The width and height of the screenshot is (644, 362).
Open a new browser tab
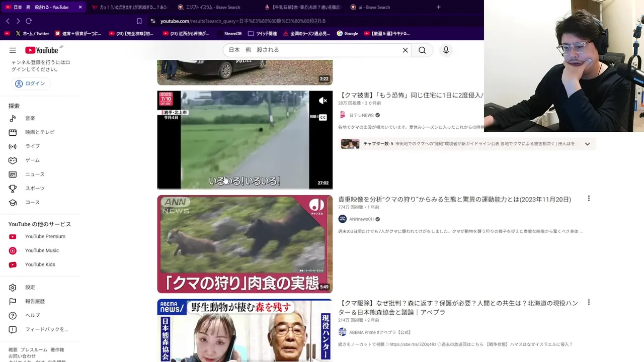438,8
